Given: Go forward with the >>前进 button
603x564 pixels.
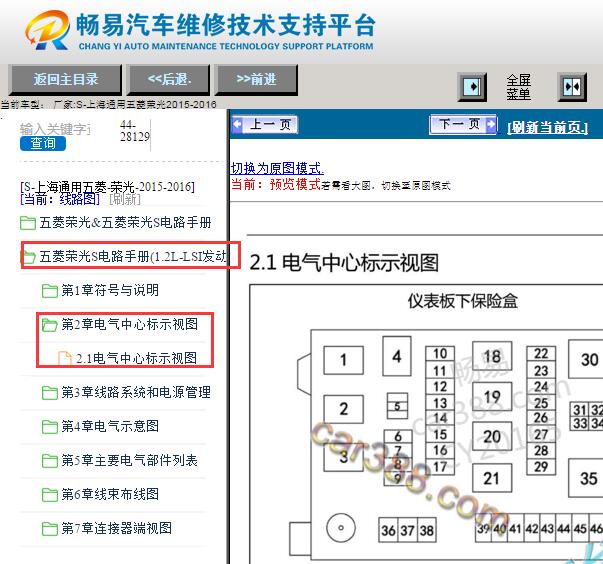Looking at the screenshot, I should tap(256, 80).
